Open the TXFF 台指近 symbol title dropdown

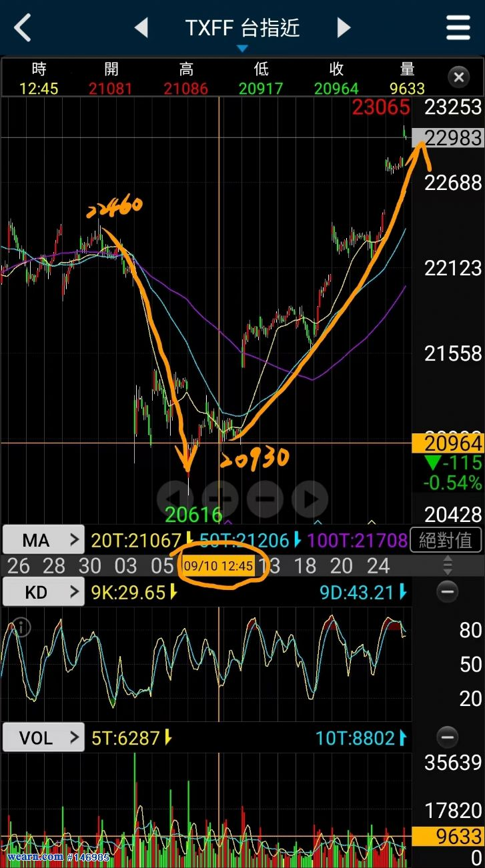(x=242, y=30)
